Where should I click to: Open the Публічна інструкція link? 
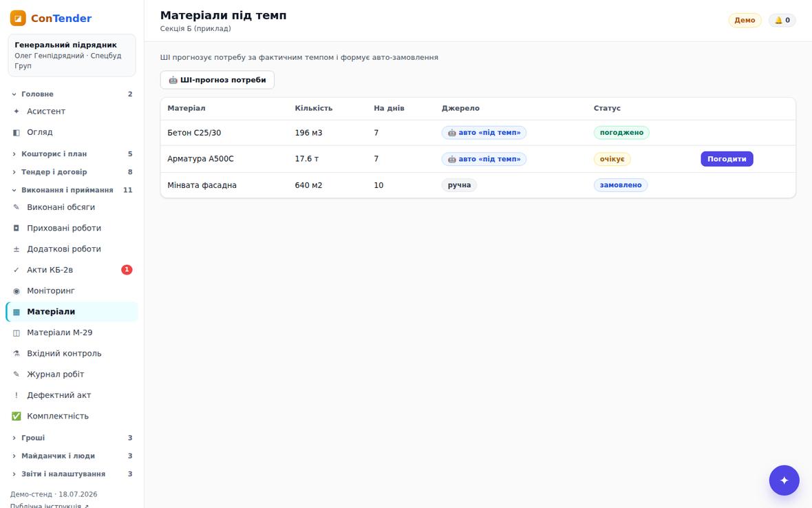tap(49, 505)
